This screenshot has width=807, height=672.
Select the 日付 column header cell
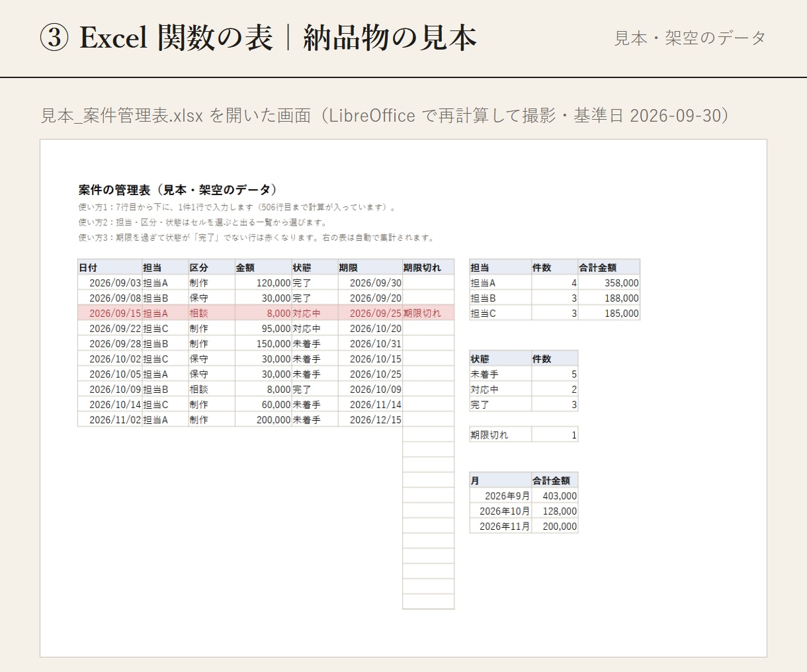click(110, 267)
